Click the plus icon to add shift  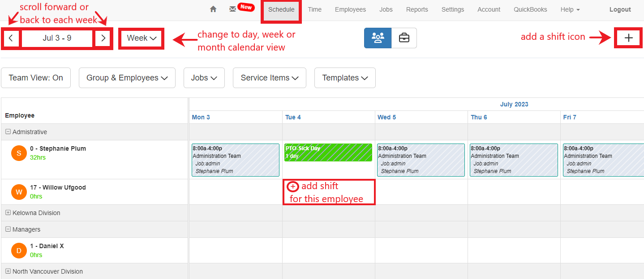click(x=628, y=38)
